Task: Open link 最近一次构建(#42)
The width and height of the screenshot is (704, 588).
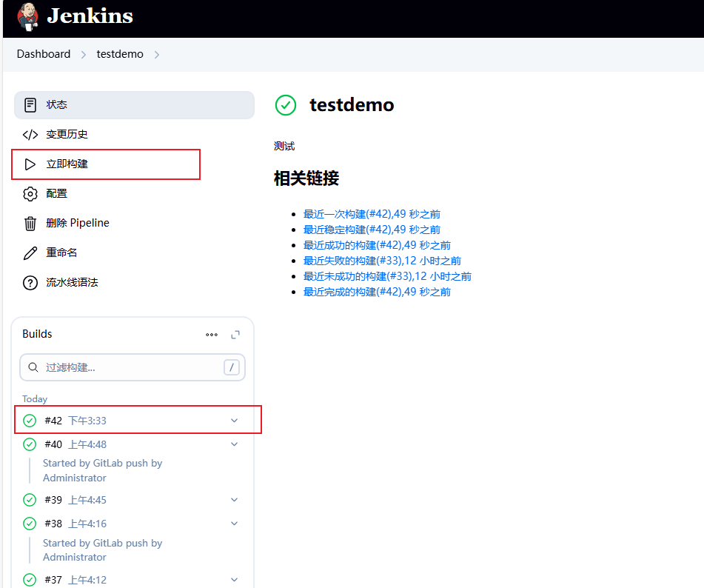Action: (372, 214)
